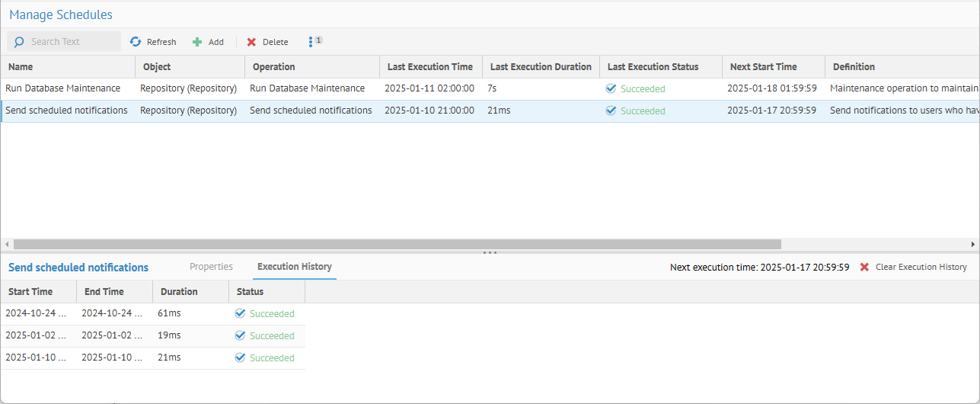Viewport: 980px width, 404px height.
Task: Click Succeeded check icon for Run Database Maintenance
Action: tap(611, 88)
